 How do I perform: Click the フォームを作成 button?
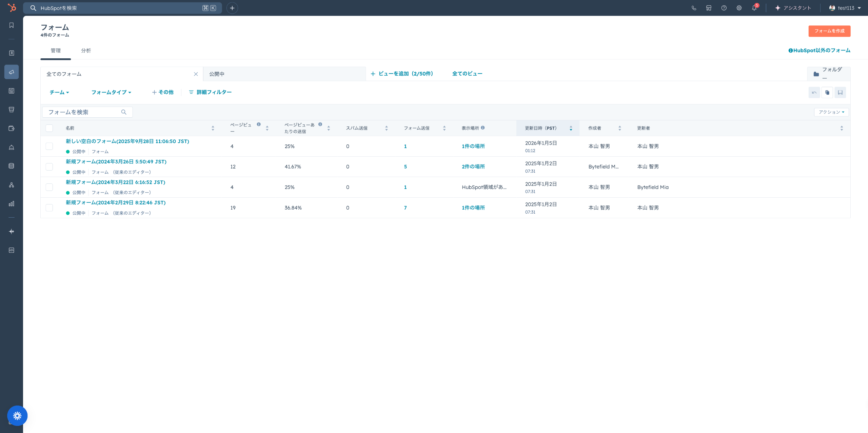point(829,31)
